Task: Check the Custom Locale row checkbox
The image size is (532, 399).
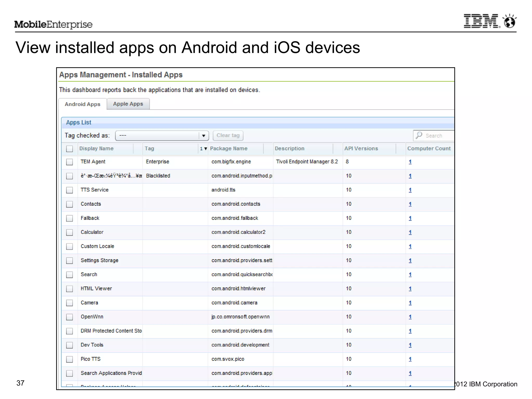Action: point(69,247)
